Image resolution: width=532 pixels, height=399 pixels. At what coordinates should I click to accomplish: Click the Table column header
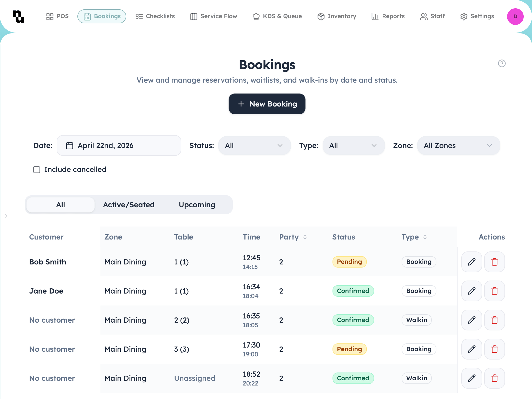point(183,237)
